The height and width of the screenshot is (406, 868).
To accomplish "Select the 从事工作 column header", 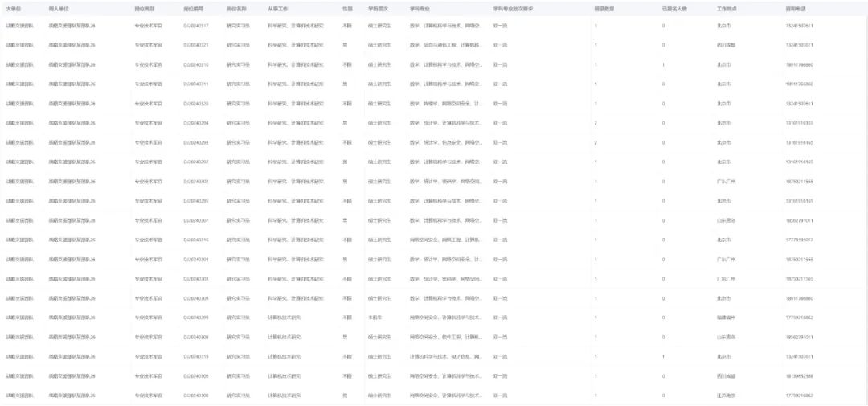I will point(278,6).
